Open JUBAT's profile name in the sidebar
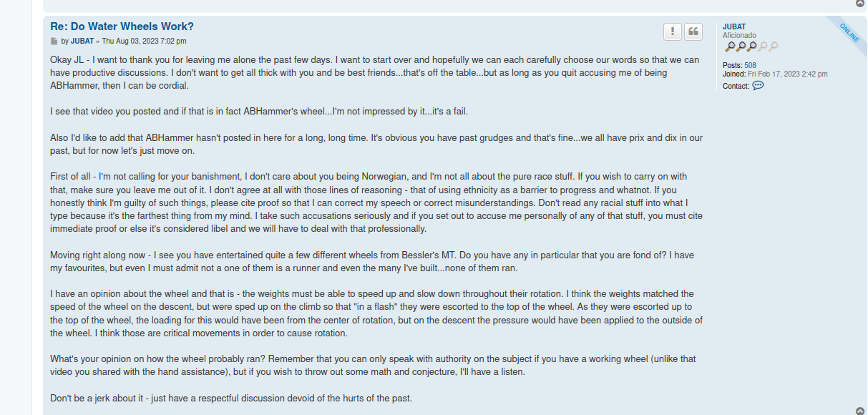Viewport: 868px width, 415px height. pos(734,26)
